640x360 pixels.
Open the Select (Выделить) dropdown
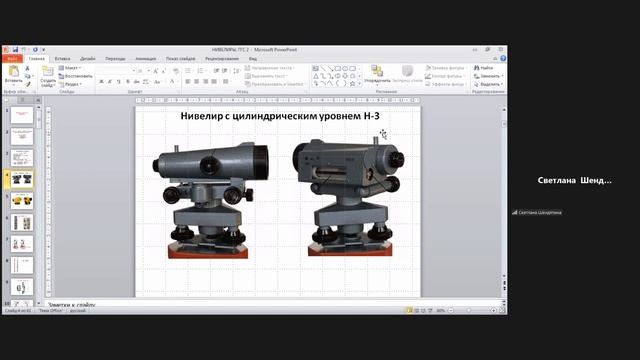coord(489,84)
